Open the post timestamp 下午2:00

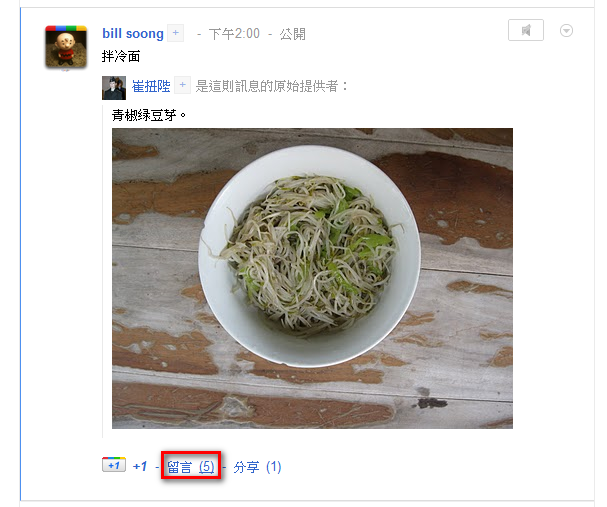pyautogui.click(x=234, y=34)
